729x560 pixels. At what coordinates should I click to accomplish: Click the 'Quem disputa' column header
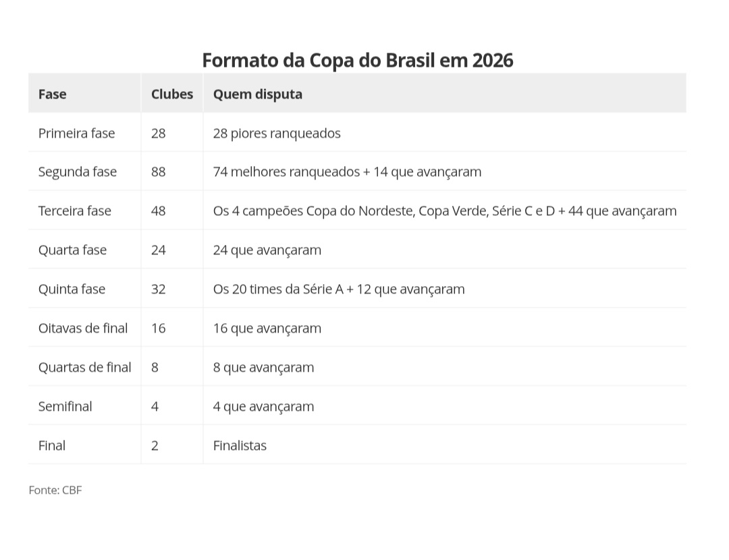click(x=257, y=94)
